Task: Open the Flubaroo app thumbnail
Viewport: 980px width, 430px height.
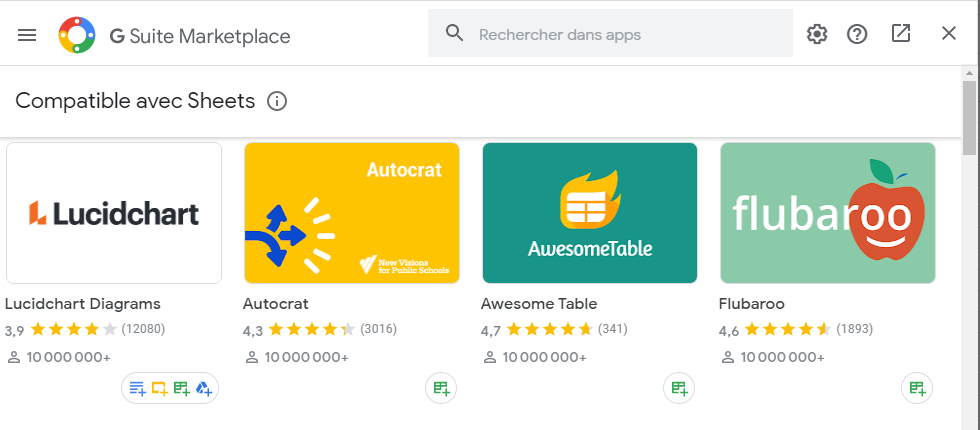Action: (x=828, y=213)
